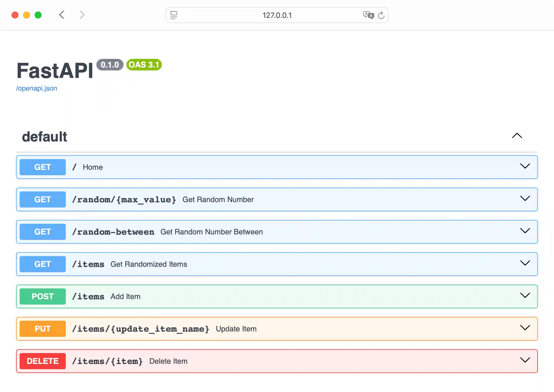The image size is (554, 392).
Task: Expand the Get Random Number endpoint
Action: click(525, 198)
